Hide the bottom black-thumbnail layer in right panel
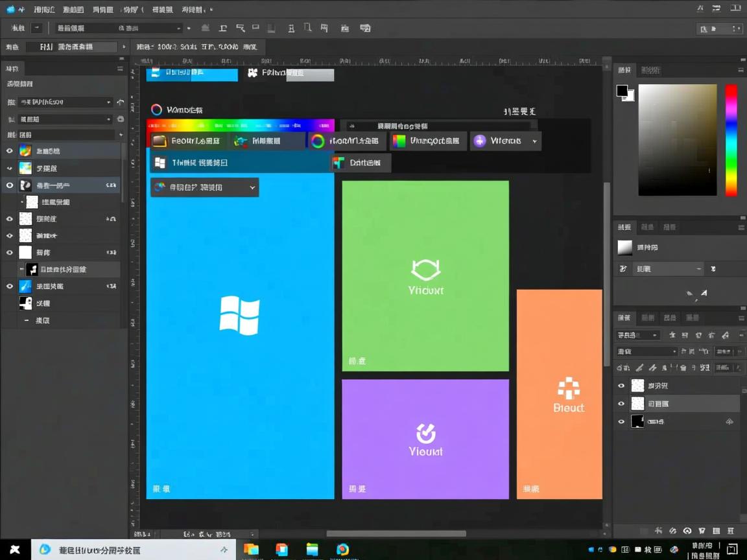The image size is (747, 560). click(x=621, y=422)
